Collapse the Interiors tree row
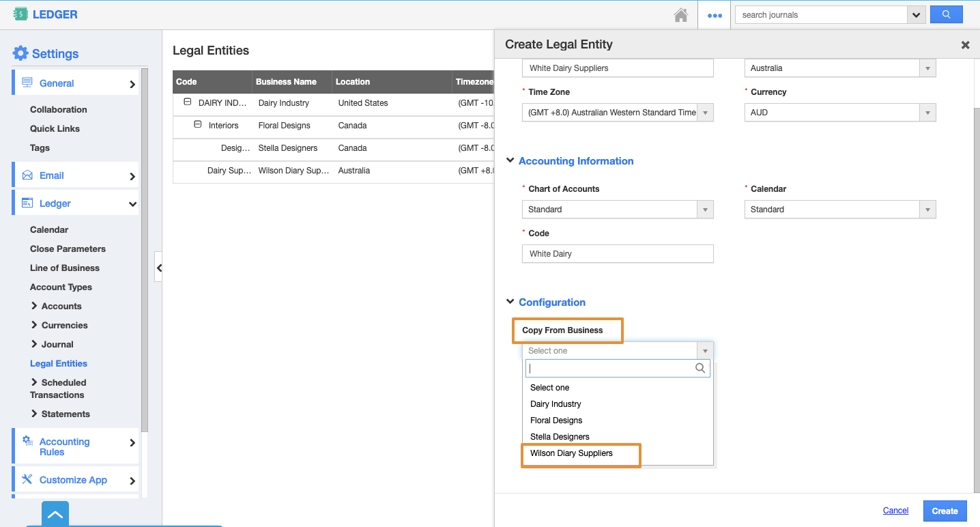The image size is (980, 527). [x=198, y=125]
